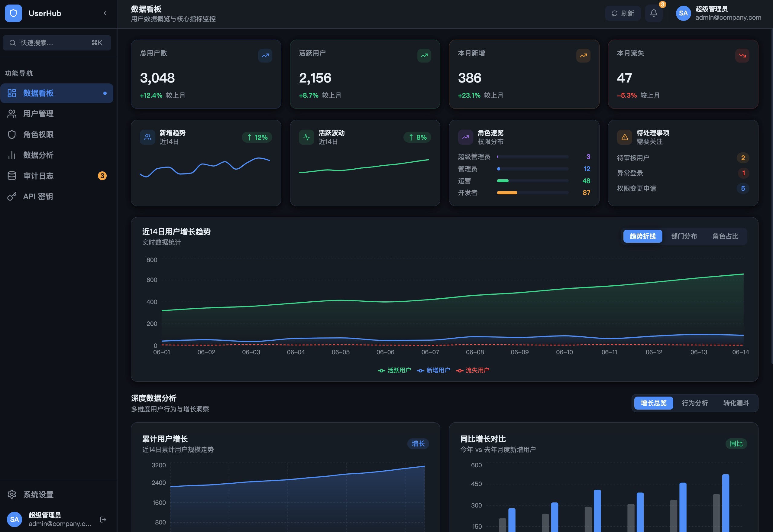Viewport: 773px width, 532px height.
Task: Open 角色权限 in the sidebar
Action: (57, 135)
